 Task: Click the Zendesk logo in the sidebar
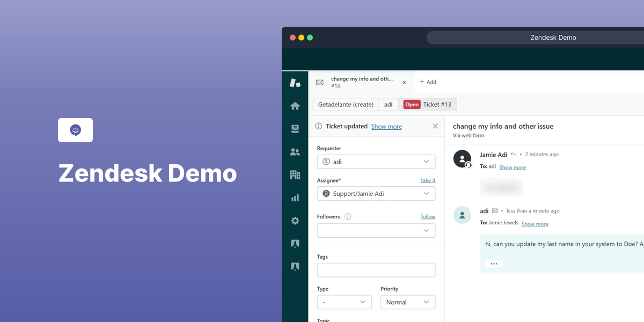point(295,83)
